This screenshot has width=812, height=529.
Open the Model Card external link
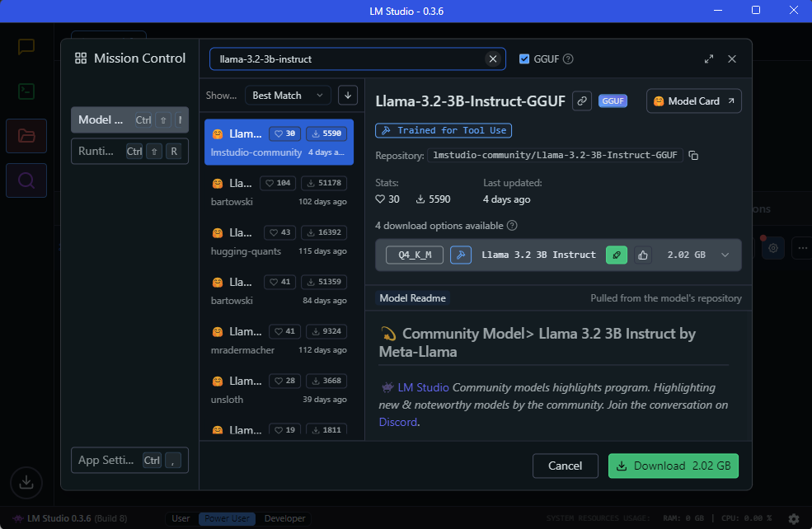click(694, 101)
